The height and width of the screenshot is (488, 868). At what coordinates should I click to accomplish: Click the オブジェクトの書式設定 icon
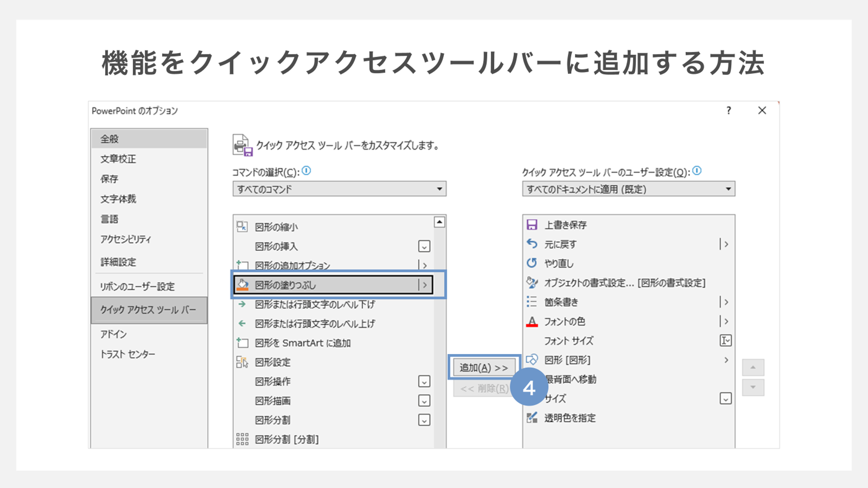[x=532, y=283]
